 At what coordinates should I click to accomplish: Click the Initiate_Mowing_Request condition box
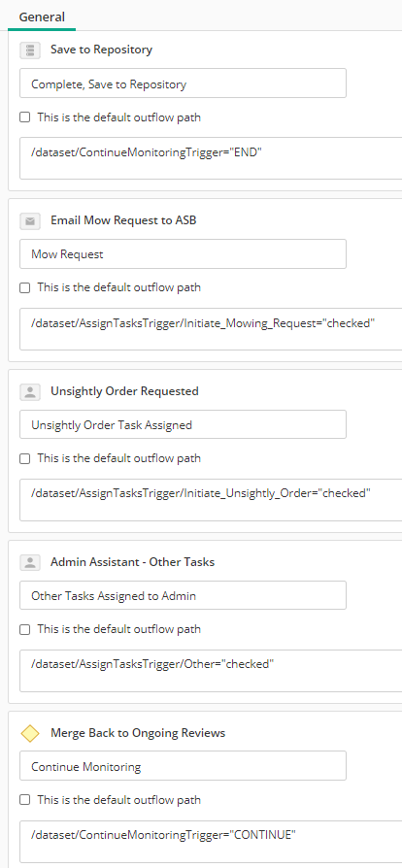211,329
